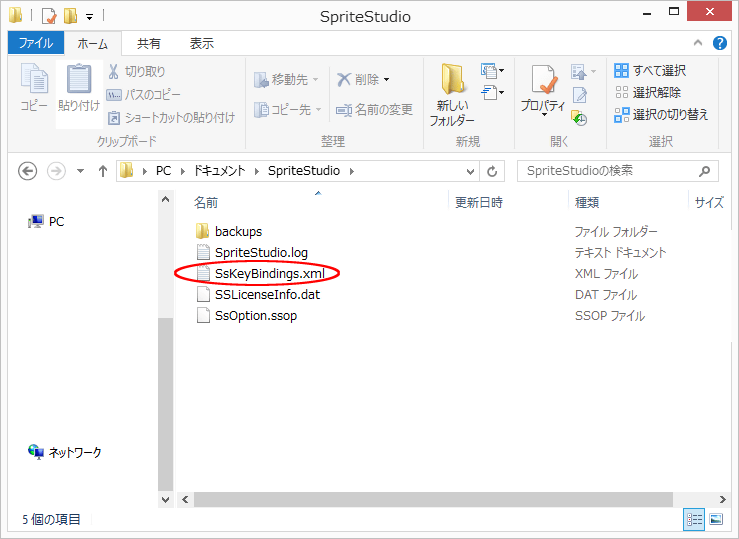739x539 pixels.
Task: Collapse the ribbon with the chevron
Action: point(698,43)
